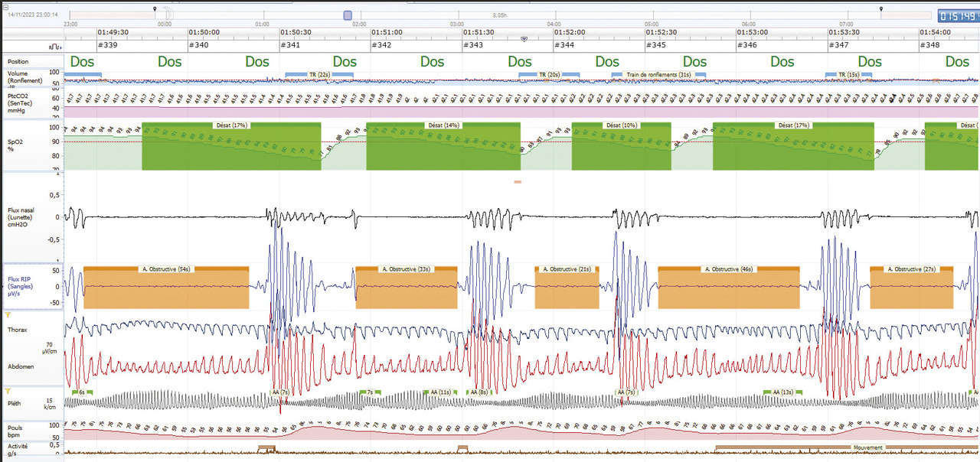Click the filter icon above Pléth channel

click(x=8, y=390)
